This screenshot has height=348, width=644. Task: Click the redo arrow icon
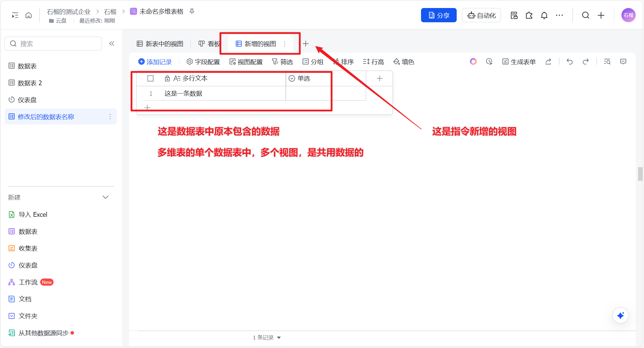[585, 61]
